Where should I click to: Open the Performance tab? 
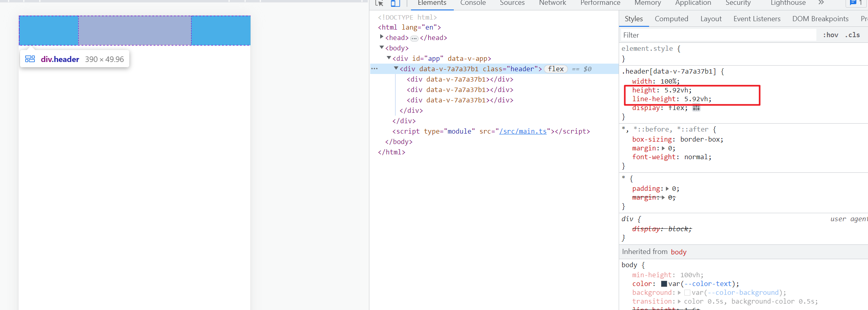[x=600, y=3]
